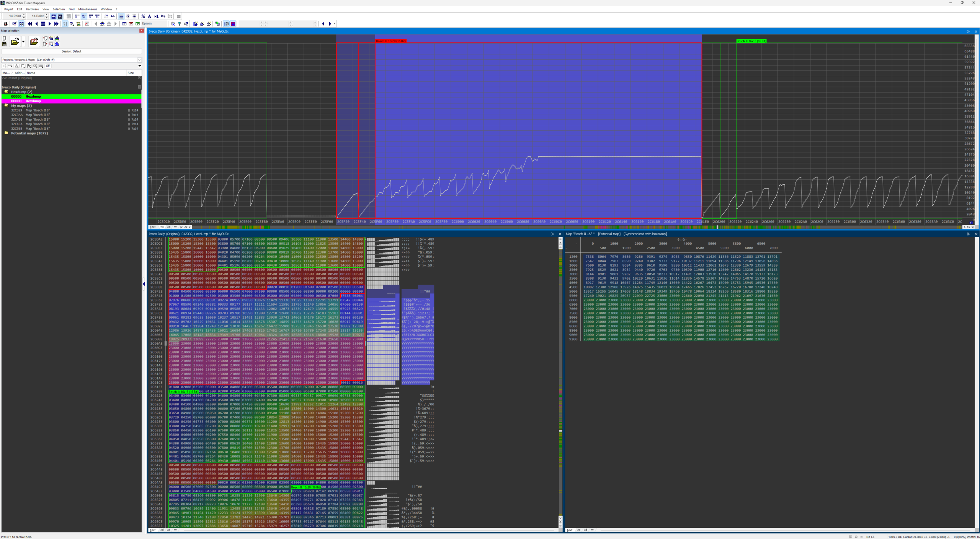This screenshot has width=980, height=539.
Task: Click the floppy disk save icon
Action: [5, 44]
